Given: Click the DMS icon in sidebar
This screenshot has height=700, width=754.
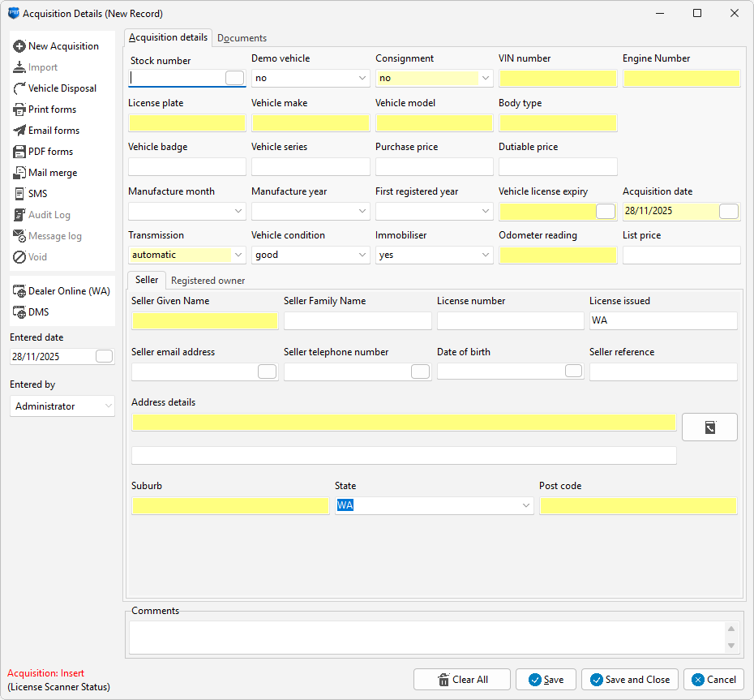Looking at the screenshot, I should tap(20, 312).
